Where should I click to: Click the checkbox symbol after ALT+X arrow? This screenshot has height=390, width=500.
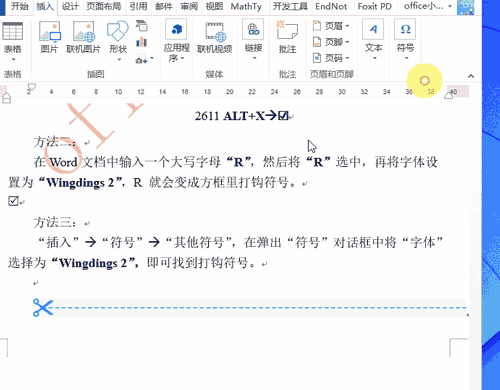tap(283, 116)
